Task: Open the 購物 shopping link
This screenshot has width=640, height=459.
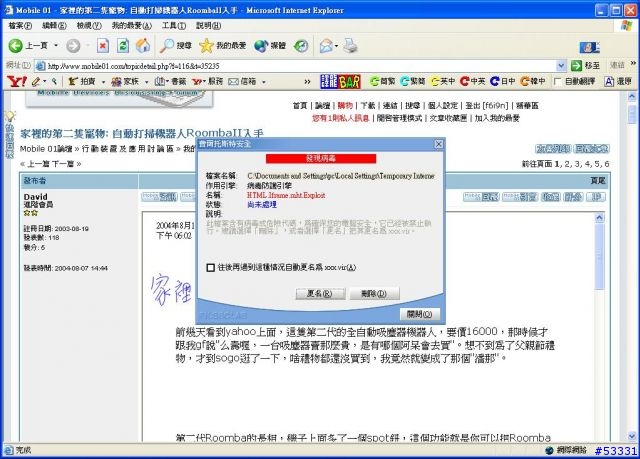Action: click(x=345, y=106)
